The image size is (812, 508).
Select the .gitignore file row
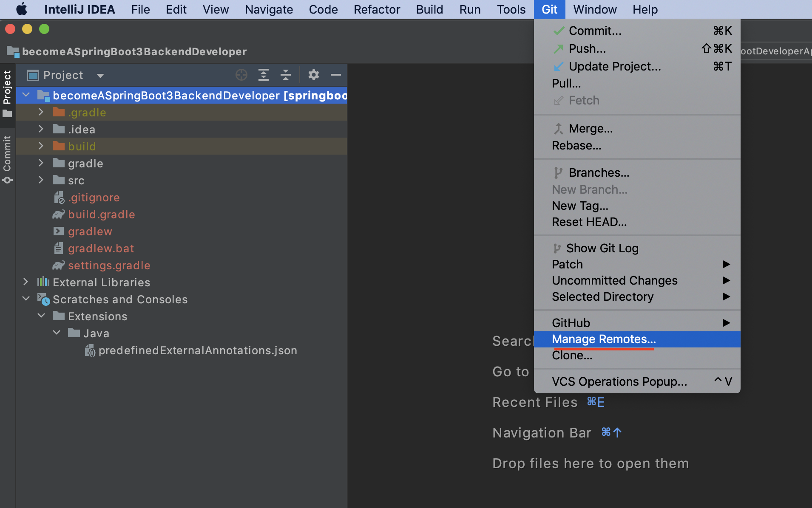click(182, 198)
